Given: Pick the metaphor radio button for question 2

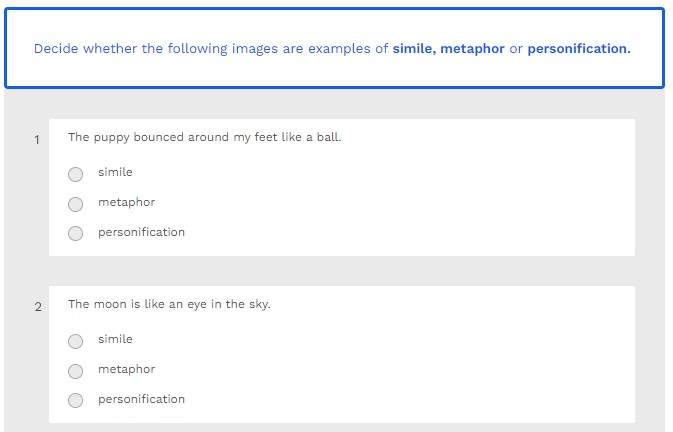Looking at the screenshot, I should [76, 371].
